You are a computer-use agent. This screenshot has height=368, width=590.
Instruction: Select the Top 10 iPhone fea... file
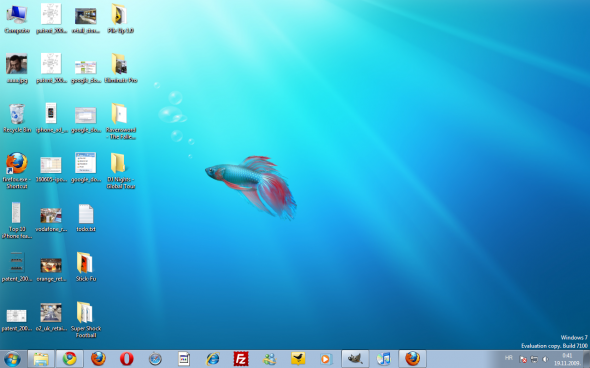(17, 220)
